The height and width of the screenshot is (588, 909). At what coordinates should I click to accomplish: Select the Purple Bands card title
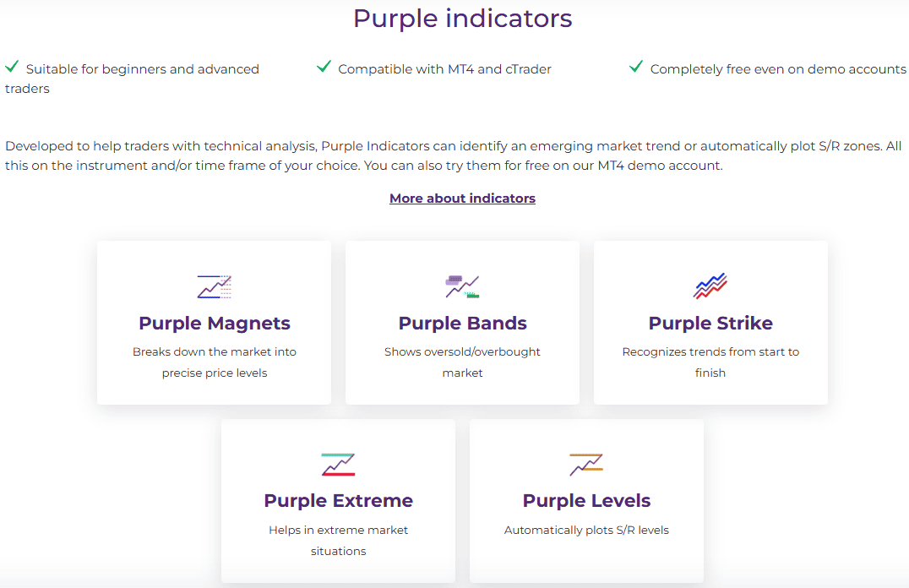point(462,323)
